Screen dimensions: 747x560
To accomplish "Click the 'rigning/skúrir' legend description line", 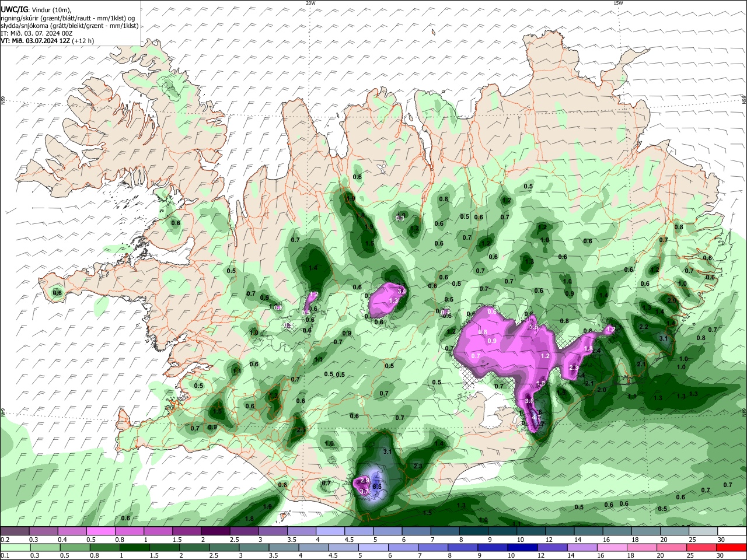I will tap(68, 17).
